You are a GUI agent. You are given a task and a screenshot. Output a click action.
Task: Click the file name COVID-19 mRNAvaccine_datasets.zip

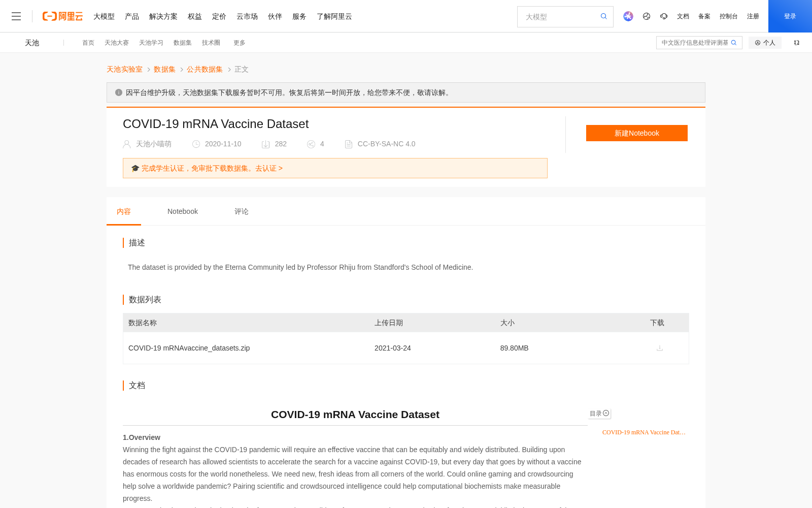(x=189, y=348)
